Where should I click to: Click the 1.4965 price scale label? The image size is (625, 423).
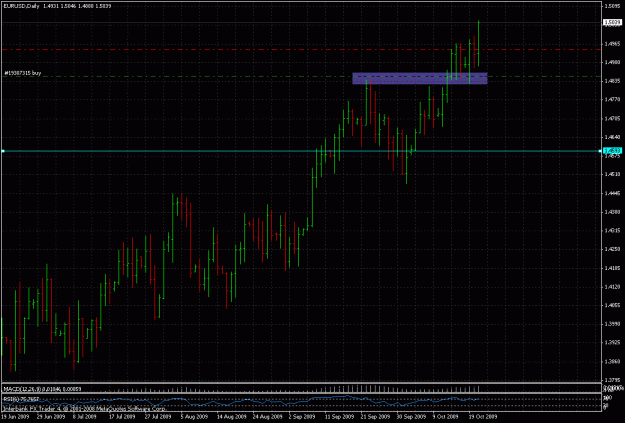coord(612,43)
